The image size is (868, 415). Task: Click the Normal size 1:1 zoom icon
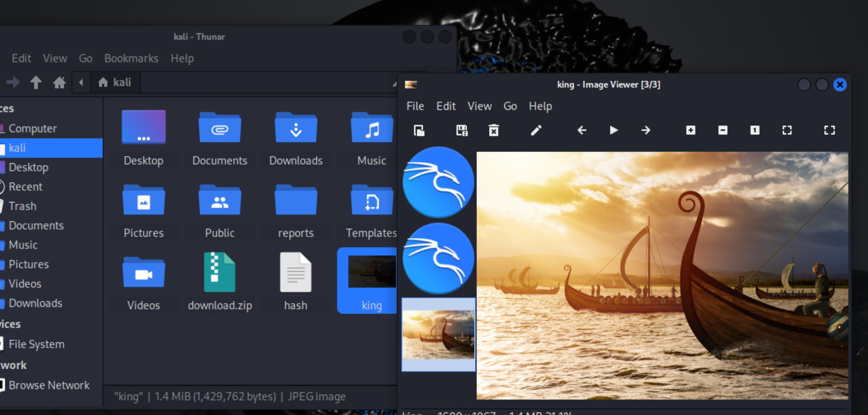[755, 130]
